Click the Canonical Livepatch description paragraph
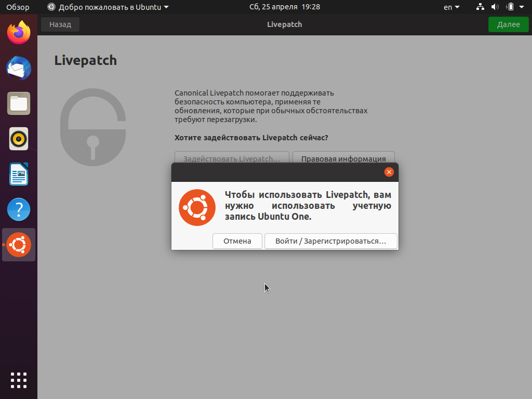The image size is (532, 399). (271, 106)
